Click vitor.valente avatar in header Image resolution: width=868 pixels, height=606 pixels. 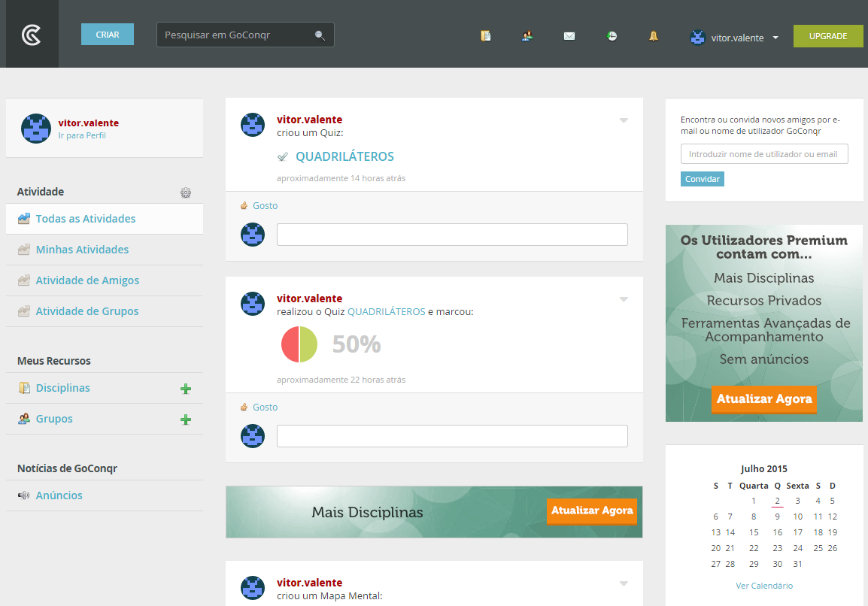pyautogui.click(x=697, y=38)
